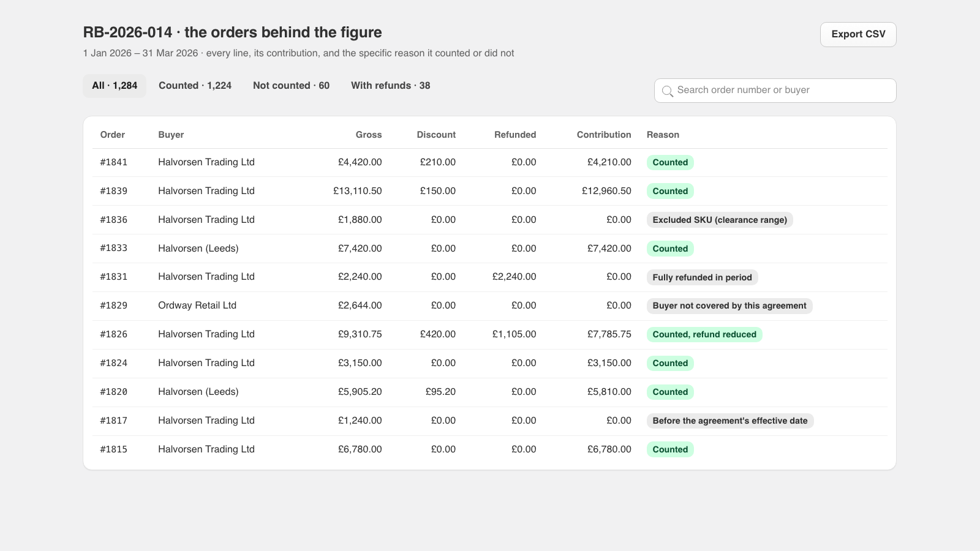
Task: Select order number #1826
Action: click(x=114, y=334)
